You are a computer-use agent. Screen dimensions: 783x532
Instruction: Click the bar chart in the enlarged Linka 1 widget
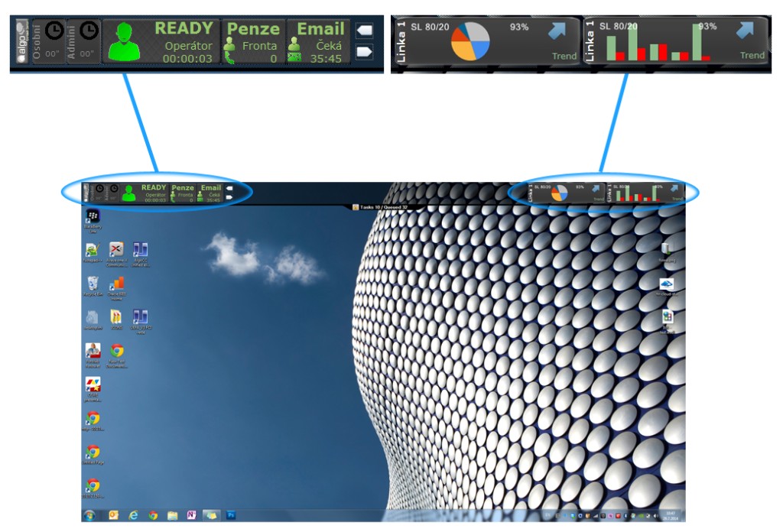(658, 43)
